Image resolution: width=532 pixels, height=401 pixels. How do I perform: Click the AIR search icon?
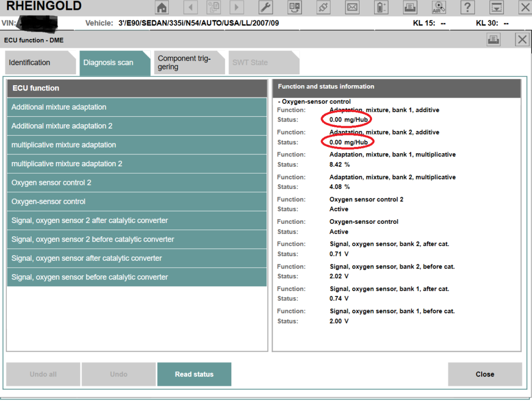click(x=439, y=7)
